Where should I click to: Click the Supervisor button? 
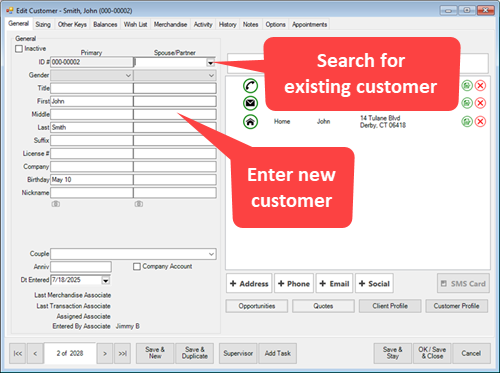238,353
